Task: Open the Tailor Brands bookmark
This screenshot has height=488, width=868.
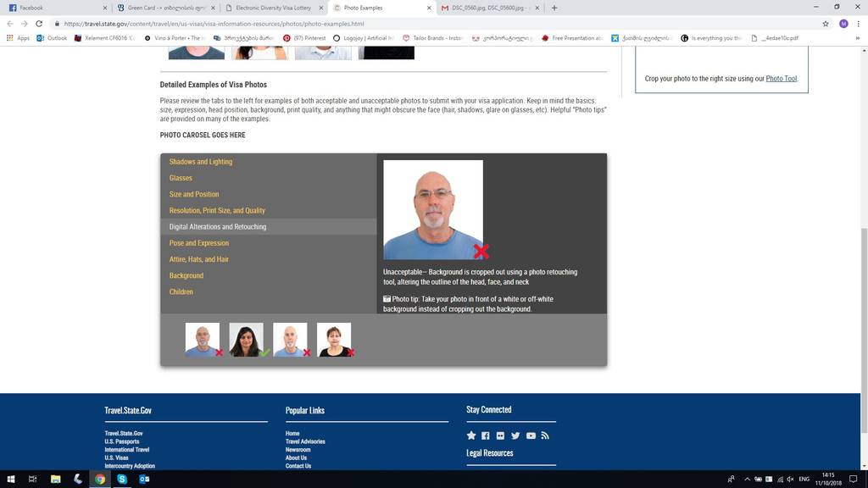Action: tap(432, 38)
